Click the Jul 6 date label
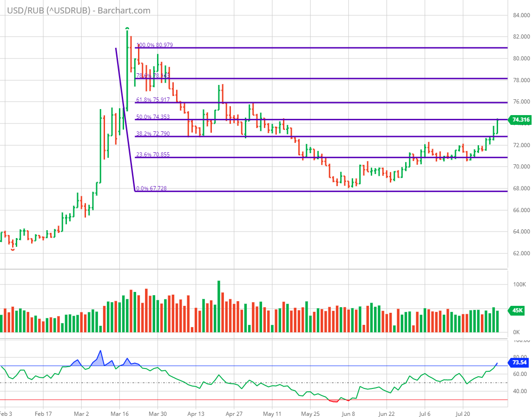Viewport: 532px width, 420px height. 425,414
